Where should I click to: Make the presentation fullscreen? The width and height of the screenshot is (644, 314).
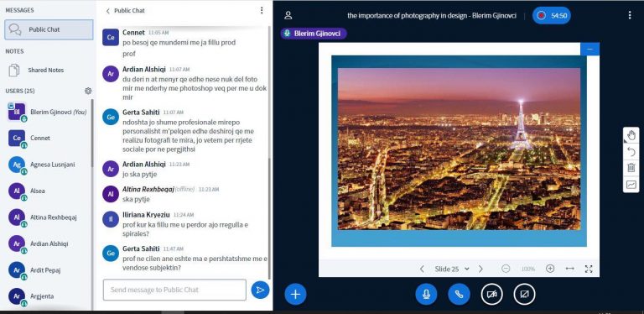[589, 269]
